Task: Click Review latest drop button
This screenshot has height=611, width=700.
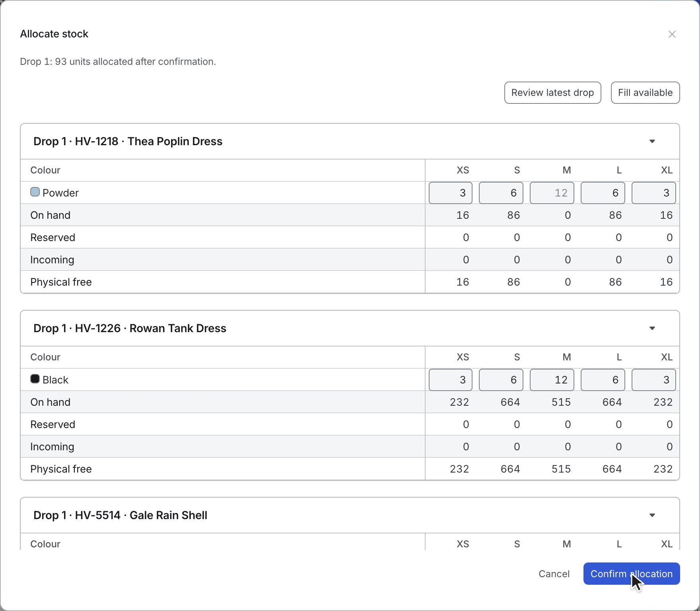Action: pyautogui.click(x=552, y=93)
